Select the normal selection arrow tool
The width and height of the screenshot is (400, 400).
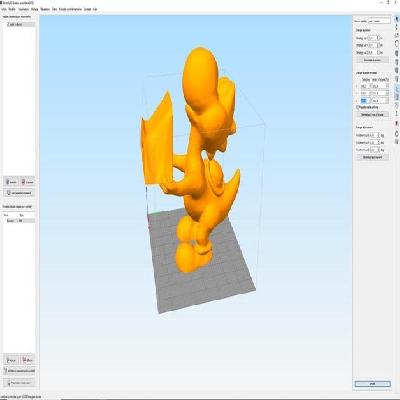(396, 18)
